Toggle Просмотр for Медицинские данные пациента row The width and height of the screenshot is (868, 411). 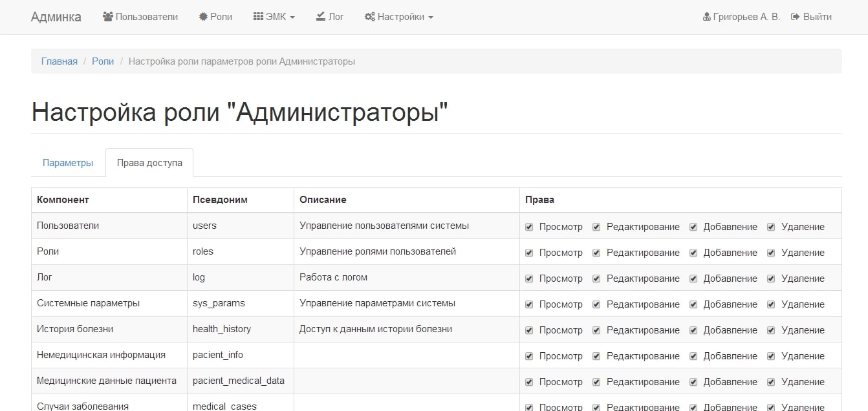tap(529, 382)
